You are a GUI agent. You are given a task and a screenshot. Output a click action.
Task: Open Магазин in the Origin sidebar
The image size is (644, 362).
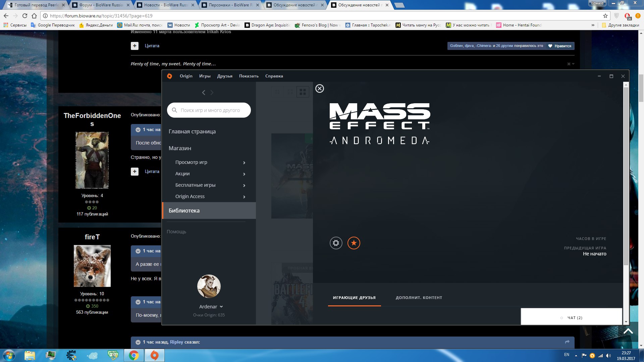tap(180, 148)
